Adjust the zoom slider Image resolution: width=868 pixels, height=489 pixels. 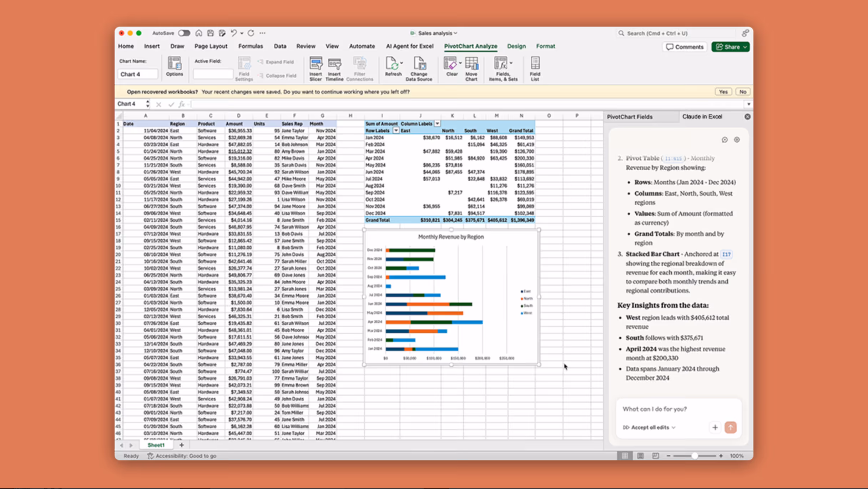pos(694,456)
